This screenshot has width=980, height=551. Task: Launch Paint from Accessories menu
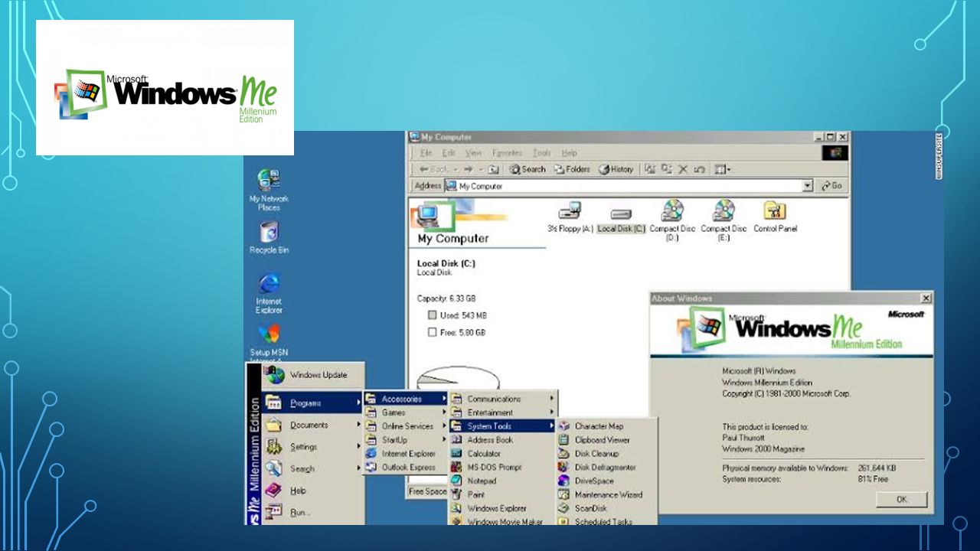click(502, 495)
